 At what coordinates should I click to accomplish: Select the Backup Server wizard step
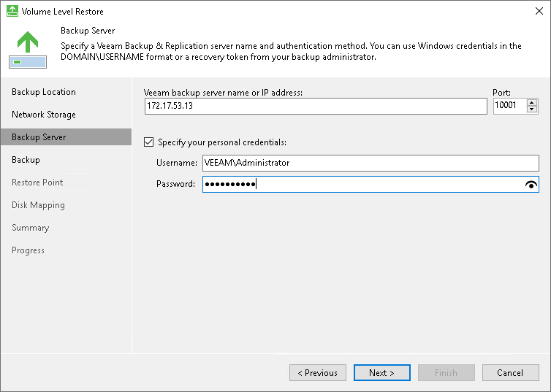coord(66,137)
